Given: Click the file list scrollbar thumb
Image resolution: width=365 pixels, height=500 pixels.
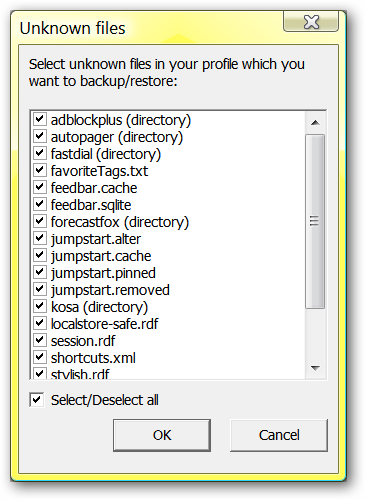Looking at the screenshot, I should point(315,221).
